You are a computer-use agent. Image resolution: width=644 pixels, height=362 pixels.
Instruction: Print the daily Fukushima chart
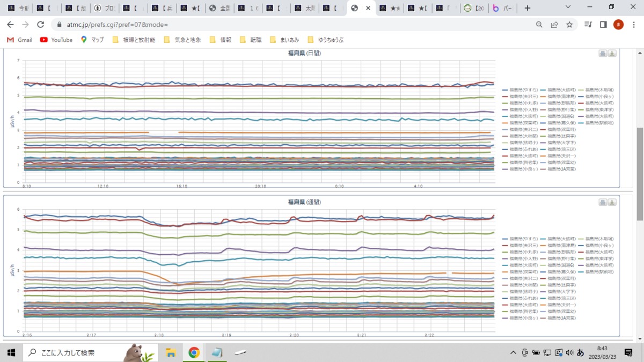(x=603, y=53)
